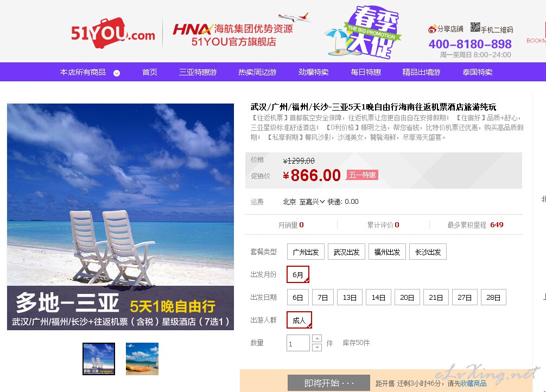
Task: Click into the quantity input field
Action: point(298,343)
